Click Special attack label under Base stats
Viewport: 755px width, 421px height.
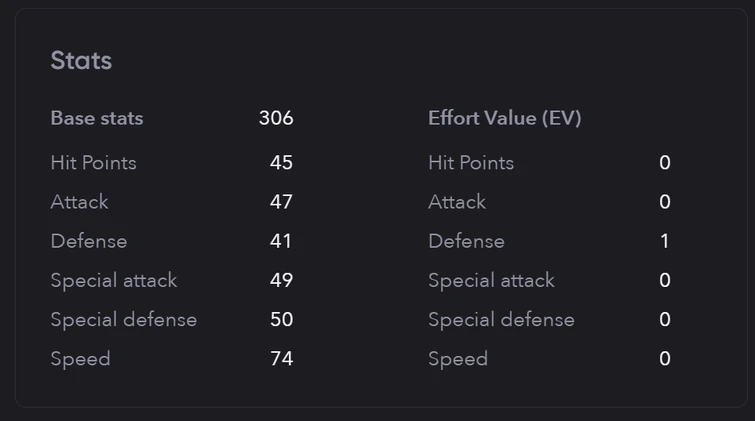(x=114, y=280)
